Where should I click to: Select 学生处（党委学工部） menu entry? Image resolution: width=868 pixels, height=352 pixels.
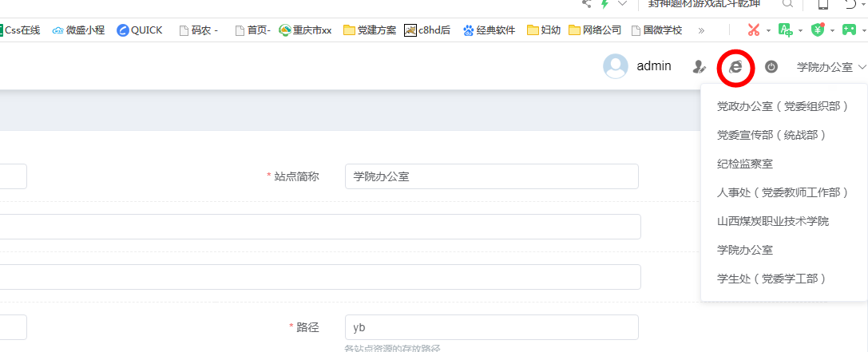(x=771, y=279)
